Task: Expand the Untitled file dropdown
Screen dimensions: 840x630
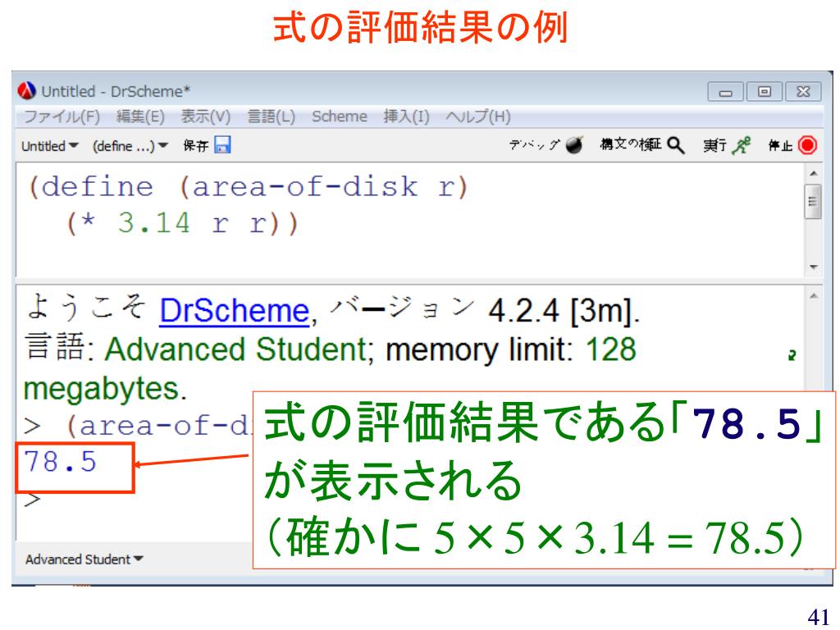Action: tap(50, 146)
